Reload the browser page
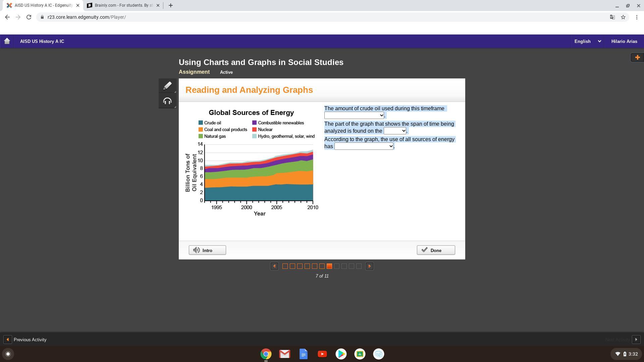 (29, 17)
